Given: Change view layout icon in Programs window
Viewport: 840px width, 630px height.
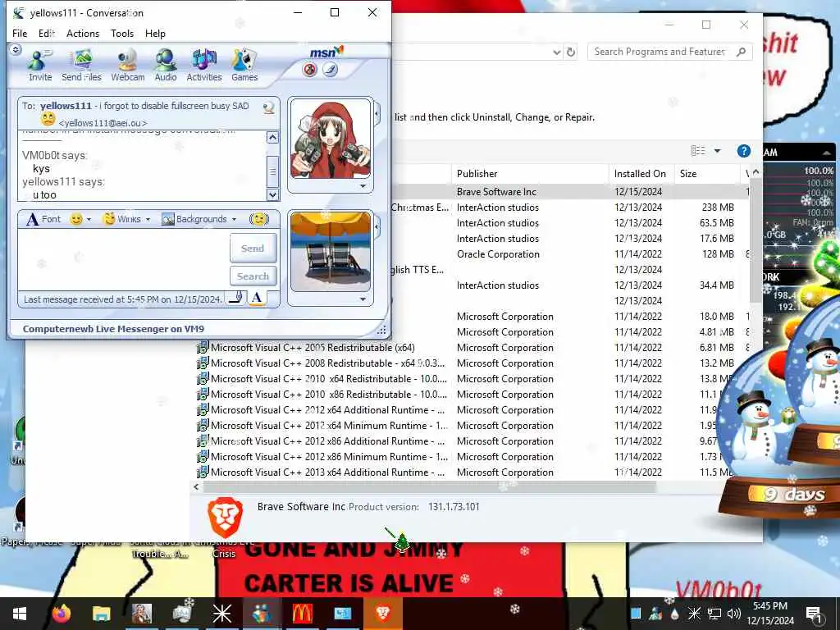Looking at the screenshot, I should [698, 151].
